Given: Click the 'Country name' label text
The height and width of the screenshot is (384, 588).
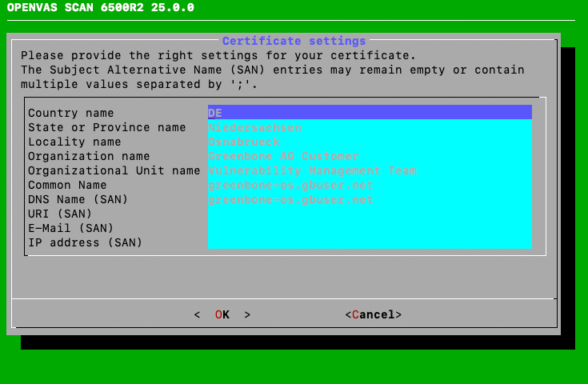Looking at the screenshot, I should click(71, 113).
